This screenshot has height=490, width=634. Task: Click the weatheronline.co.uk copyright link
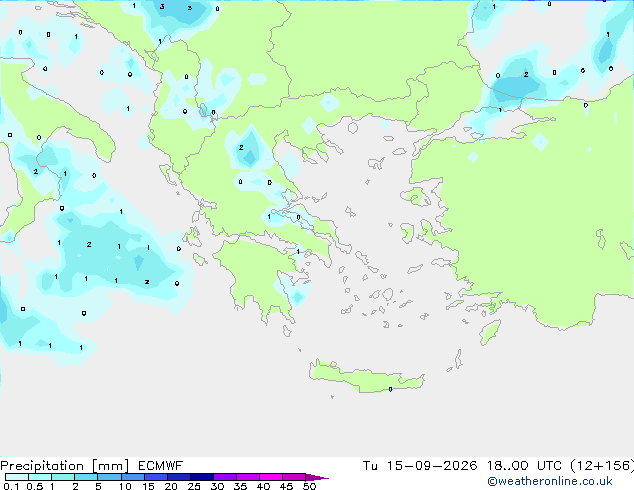tap(549, 481)
